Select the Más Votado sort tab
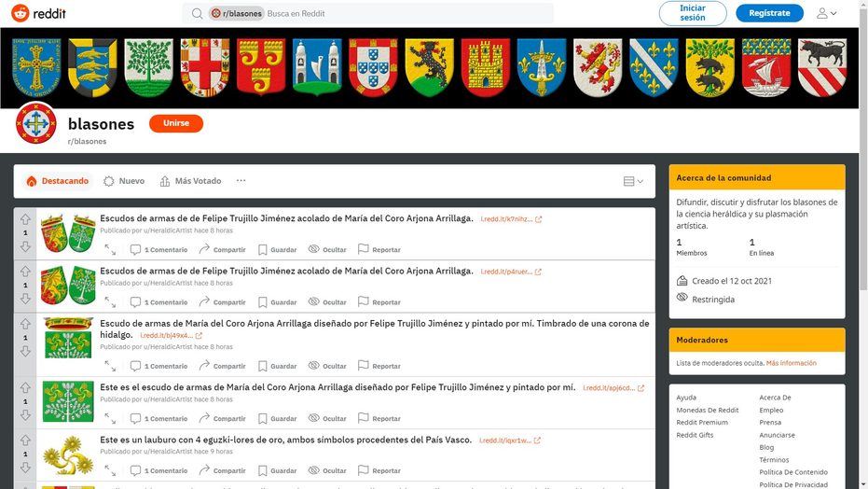 pyautogui.click(x=190, y=181)
